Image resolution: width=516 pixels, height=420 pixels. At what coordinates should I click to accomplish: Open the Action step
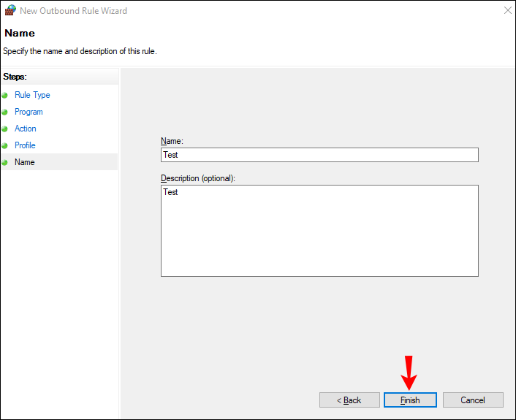pyautogui.click(x=26, y=129)
